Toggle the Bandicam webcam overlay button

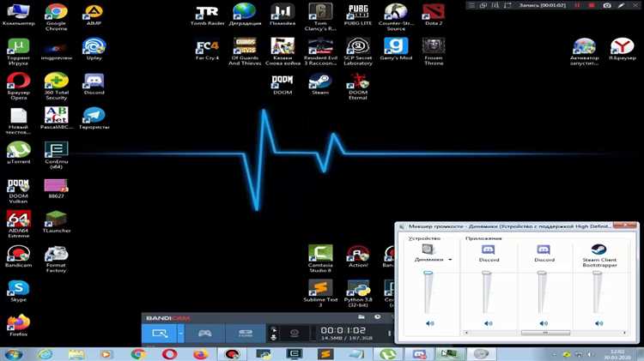(294, 333)
